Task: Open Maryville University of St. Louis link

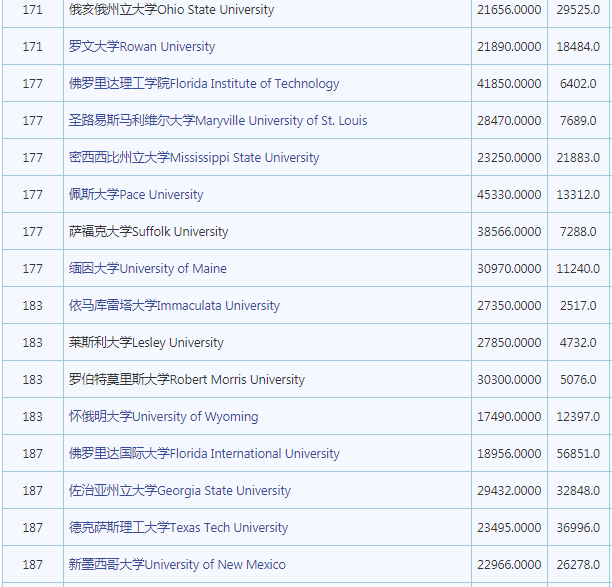Action: (x=218, y=121)
